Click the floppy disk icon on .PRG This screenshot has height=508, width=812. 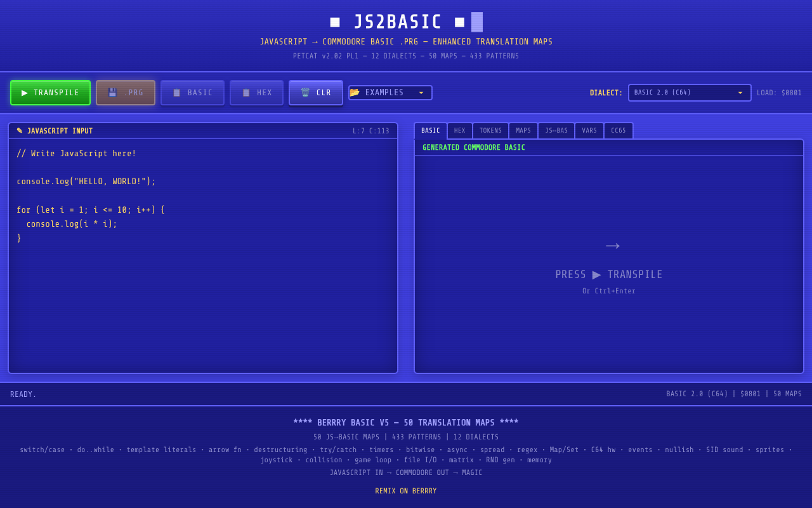pos(112,93)
